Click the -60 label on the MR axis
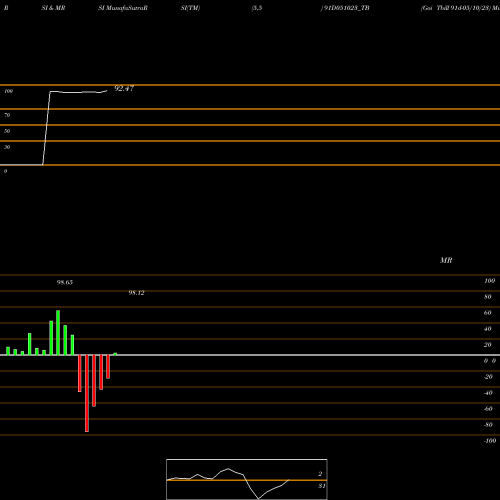The width and height of the screenshot is (500, 500). point(488,409)
